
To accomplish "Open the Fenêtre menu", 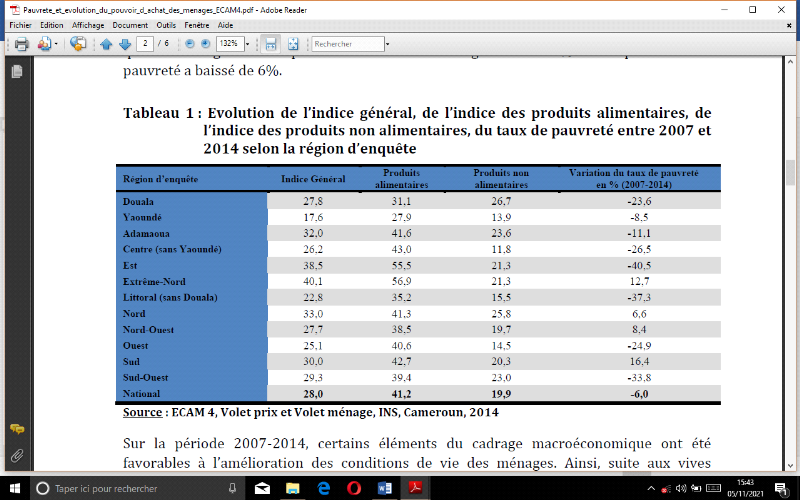I will point(196,25).
